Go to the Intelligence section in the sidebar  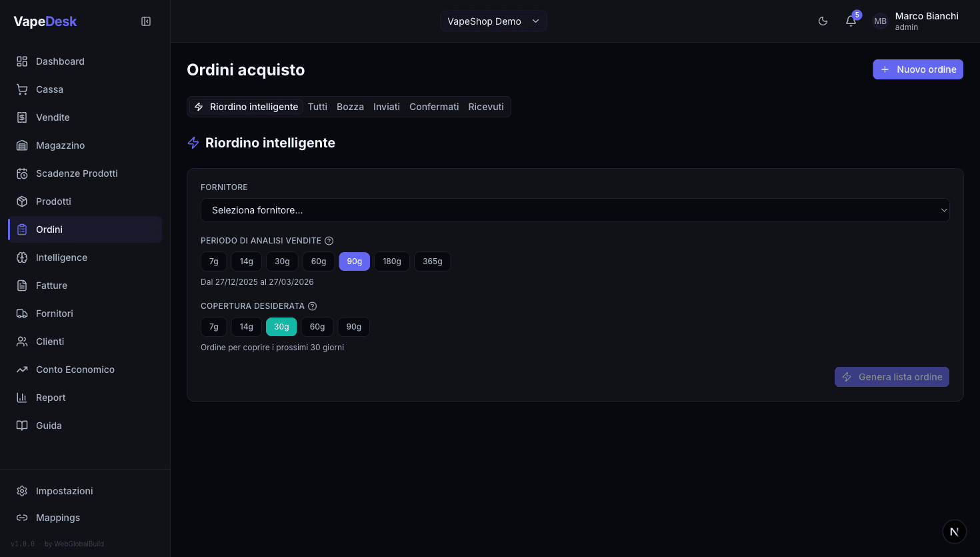[x=61, y=257]
